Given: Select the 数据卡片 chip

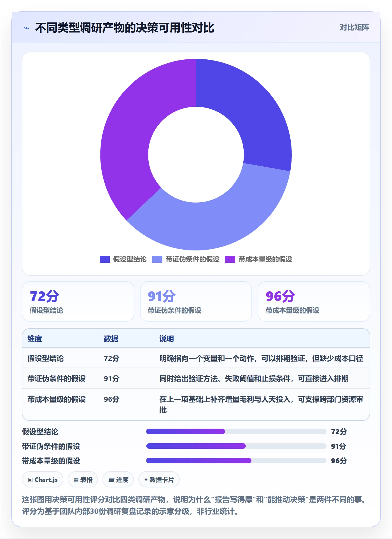Looking at the screenshot, I should (159, 480).
